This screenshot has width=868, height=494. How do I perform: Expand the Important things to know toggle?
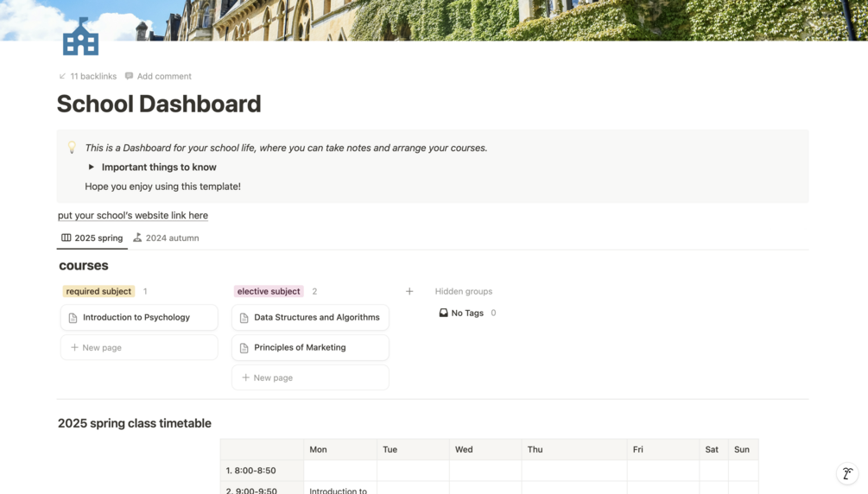[92, 168]
